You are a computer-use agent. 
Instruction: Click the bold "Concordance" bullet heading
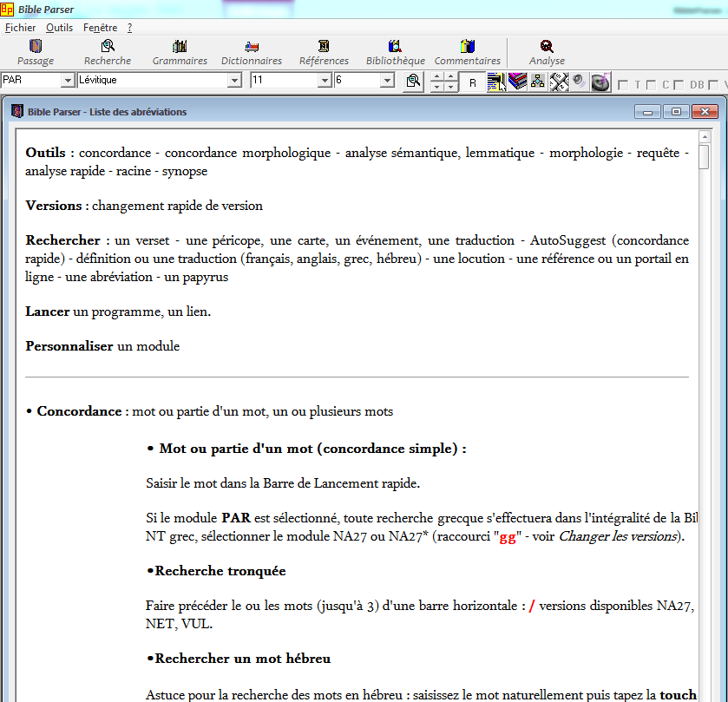(79, 411)
